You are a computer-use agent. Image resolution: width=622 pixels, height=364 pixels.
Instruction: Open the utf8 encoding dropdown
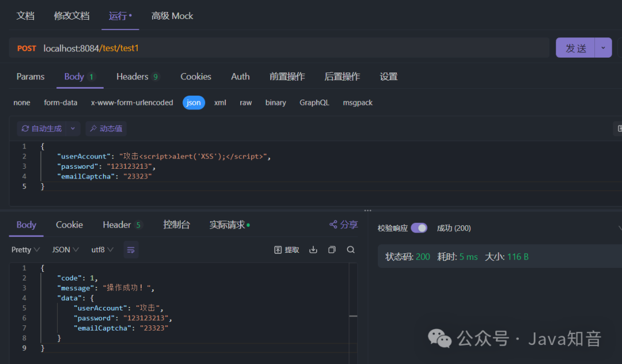103,250
